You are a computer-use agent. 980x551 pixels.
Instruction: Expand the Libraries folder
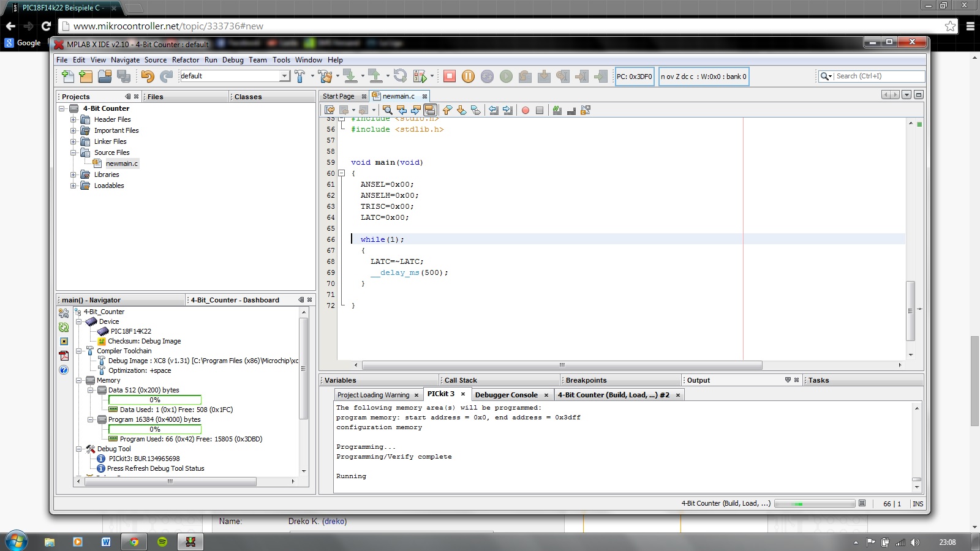73,174
